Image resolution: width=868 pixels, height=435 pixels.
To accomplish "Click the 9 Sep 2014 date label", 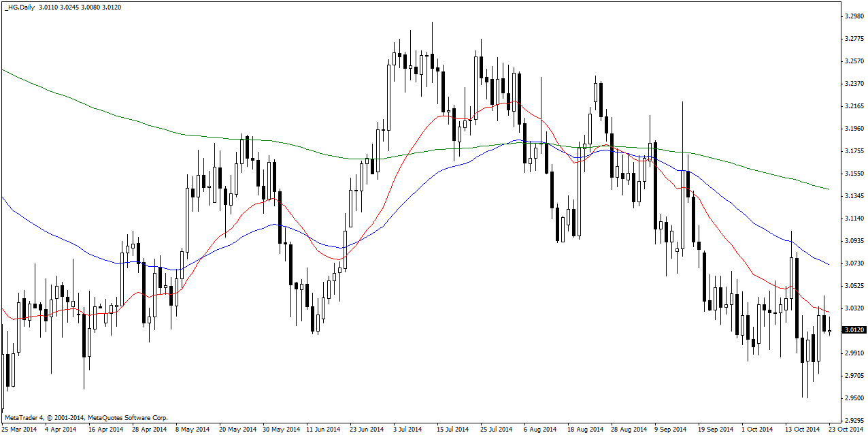I will tap(671, 430).
